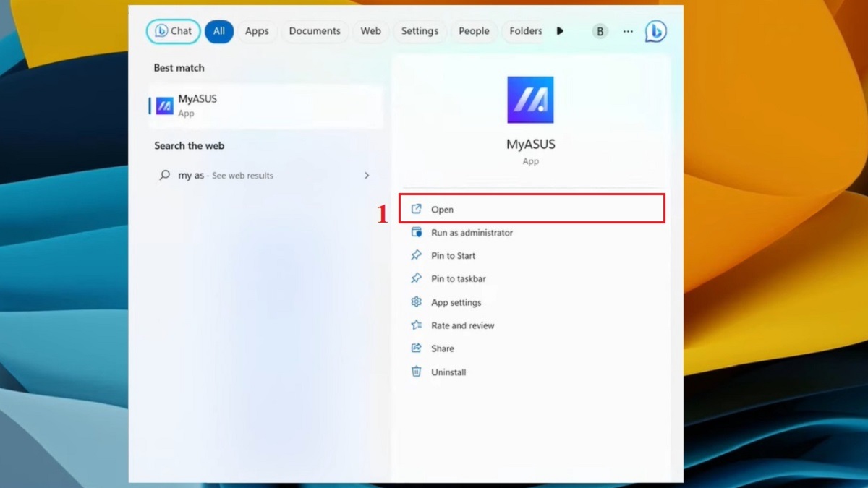This screenshot has width=868, height=488.
Task: Open the MyASUS app
Action: (532, 209)
